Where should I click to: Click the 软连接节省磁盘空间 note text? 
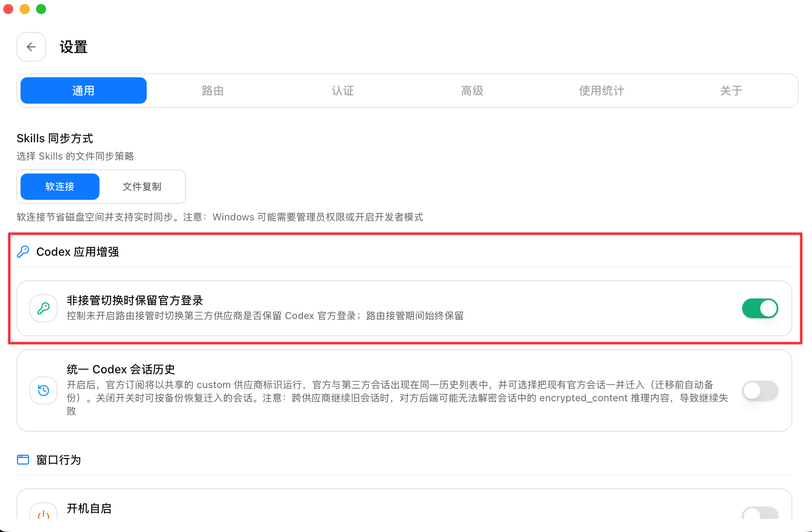click(220, 217)
